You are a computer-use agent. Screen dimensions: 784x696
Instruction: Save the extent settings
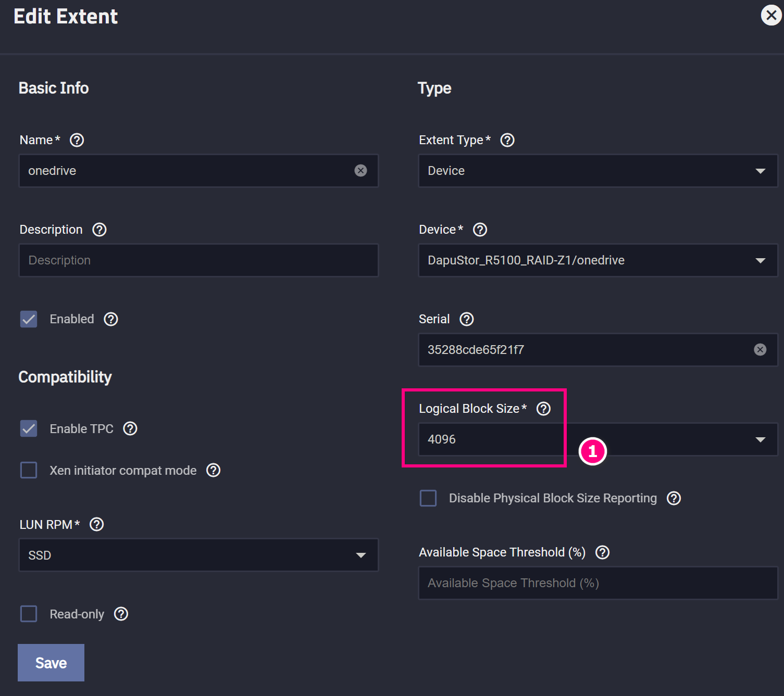coord(51,663)
